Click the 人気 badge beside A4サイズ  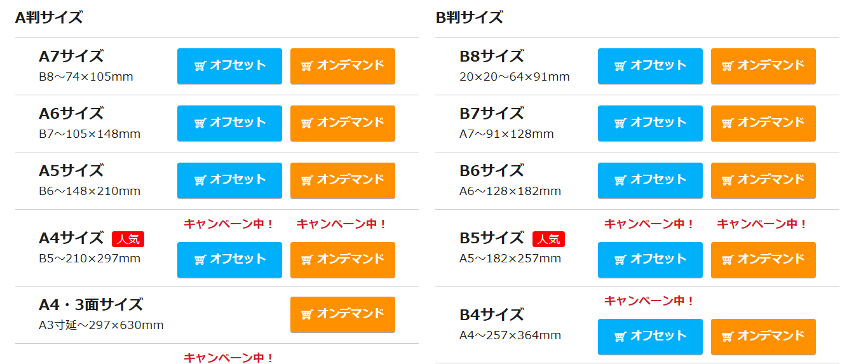tap(128, 239)
